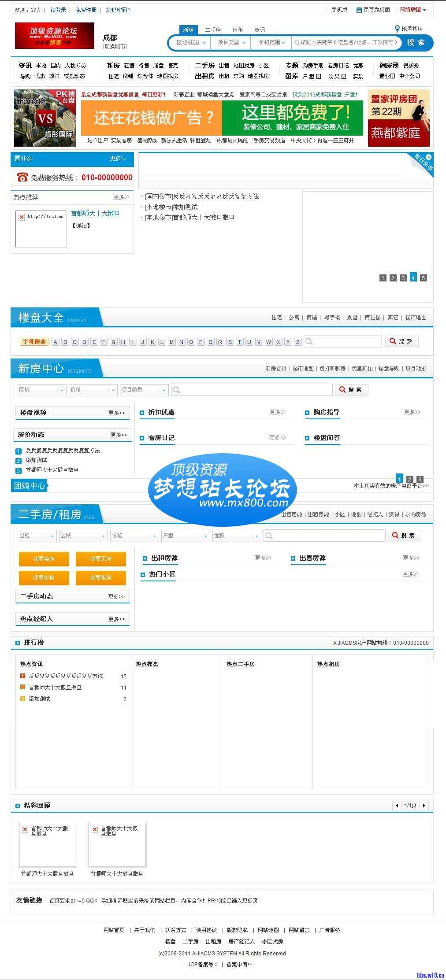Open the 户型 dropdown in 二手房/租房 section
Viewport: 446px width, 980px height.
tap(185, 536)
